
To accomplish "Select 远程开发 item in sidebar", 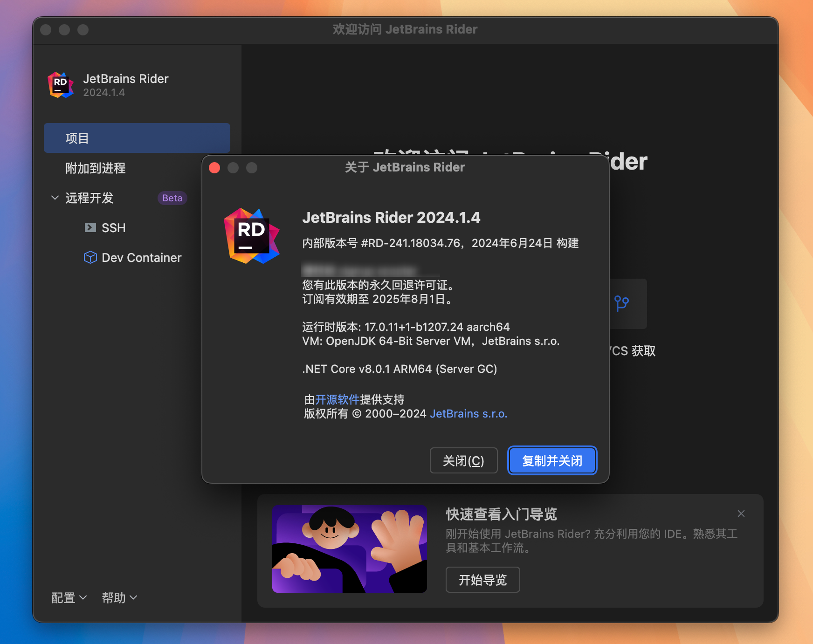I will click(90, 198).
